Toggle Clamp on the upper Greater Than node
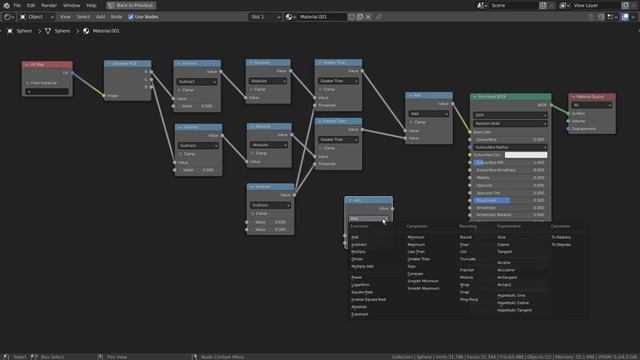This screenshot has height=360, width=640. [321, 89]
